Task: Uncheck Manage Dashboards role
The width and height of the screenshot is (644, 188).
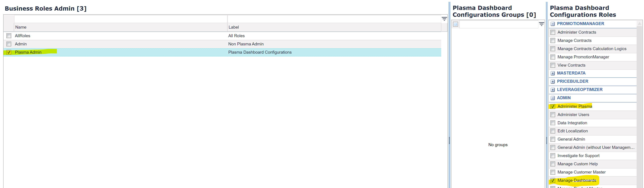Action: pyautogui.click(x=553, y=180)
